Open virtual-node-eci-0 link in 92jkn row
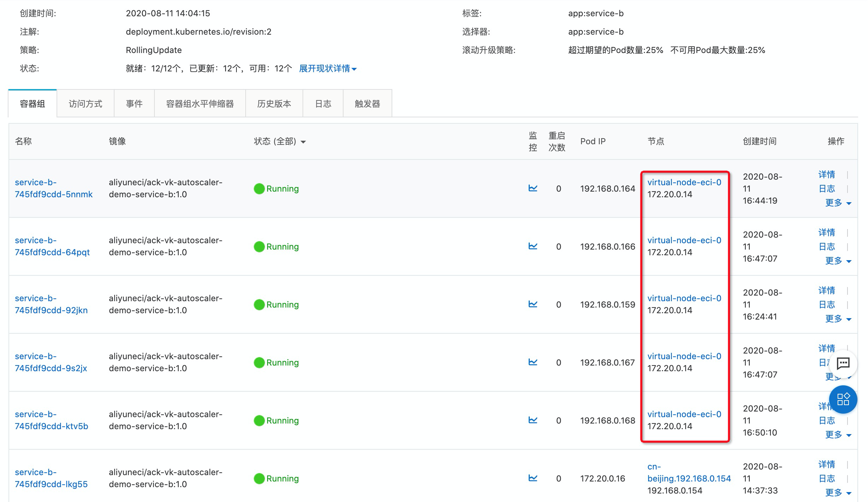 684,298
